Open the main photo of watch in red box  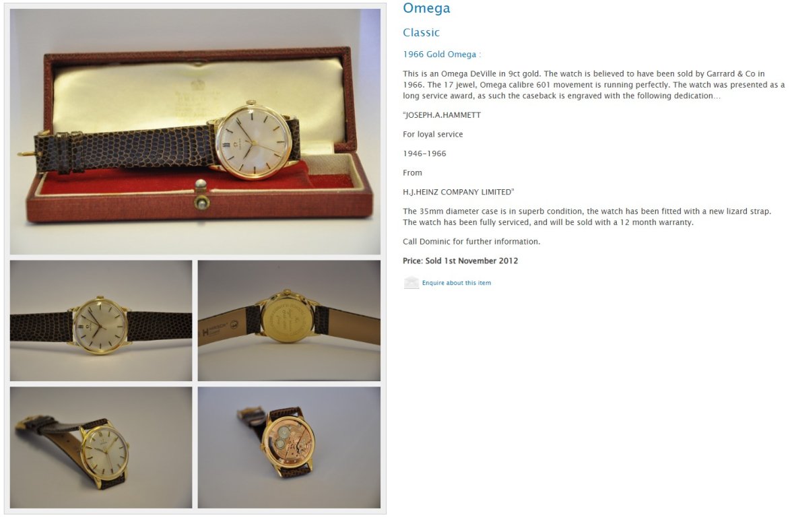coord(195,131)
